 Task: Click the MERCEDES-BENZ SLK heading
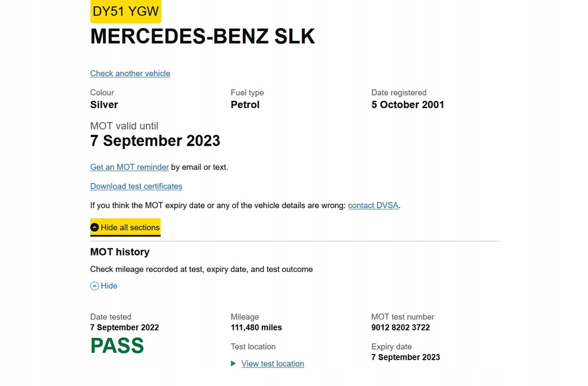point(202,36)
